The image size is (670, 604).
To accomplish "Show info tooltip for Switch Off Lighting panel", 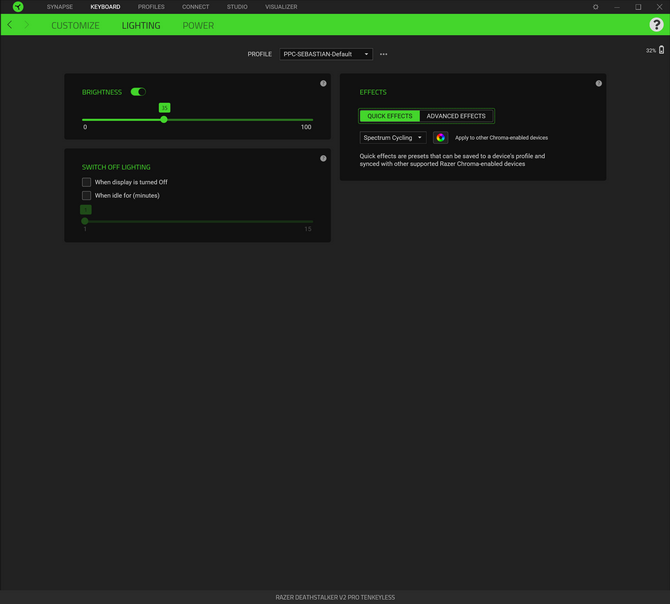I will point(323,158).
